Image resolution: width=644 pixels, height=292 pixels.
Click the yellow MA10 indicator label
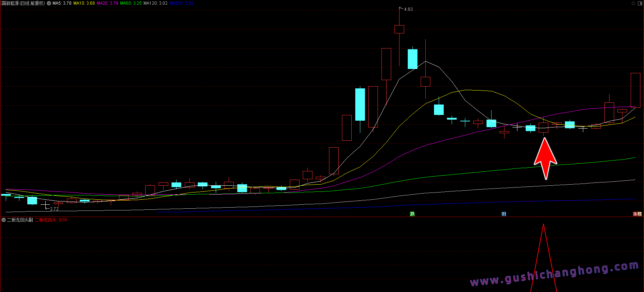coord(84,3)
